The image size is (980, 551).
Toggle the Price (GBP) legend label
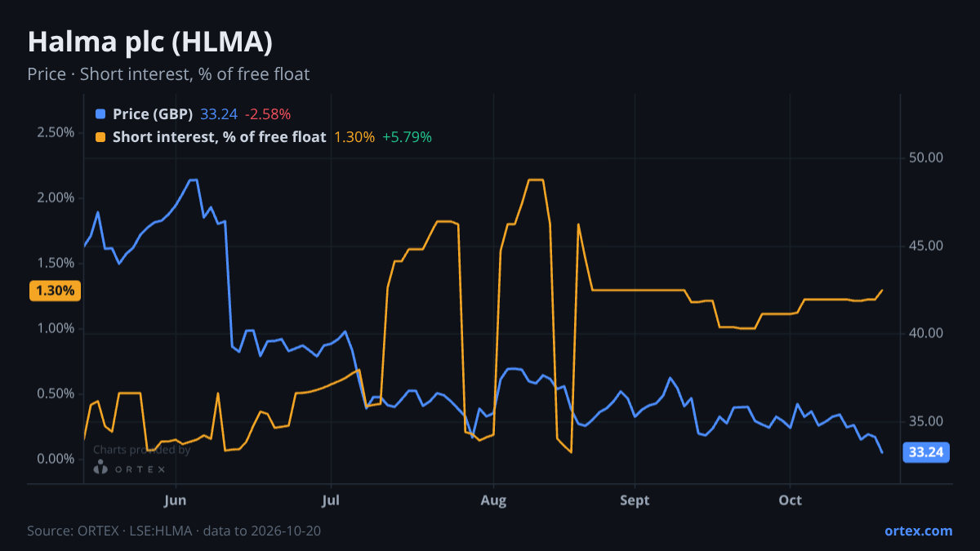(153, 114)
